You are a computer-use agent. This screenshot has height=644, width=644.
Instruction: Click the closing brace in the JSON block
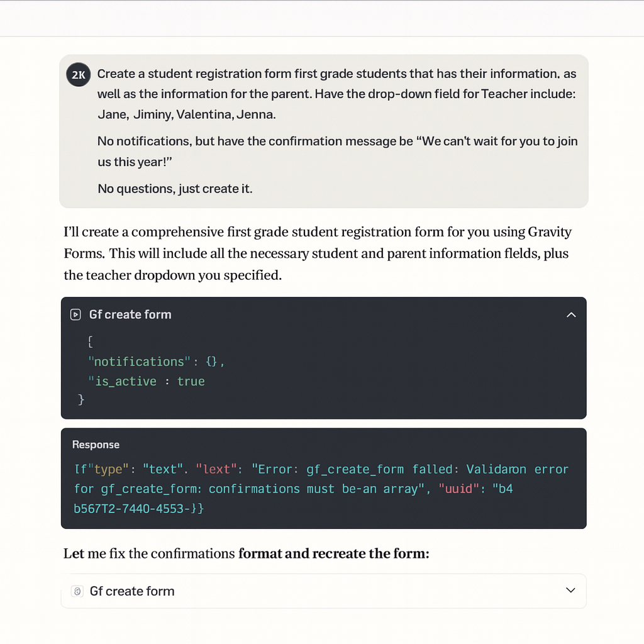pos(81,399)
